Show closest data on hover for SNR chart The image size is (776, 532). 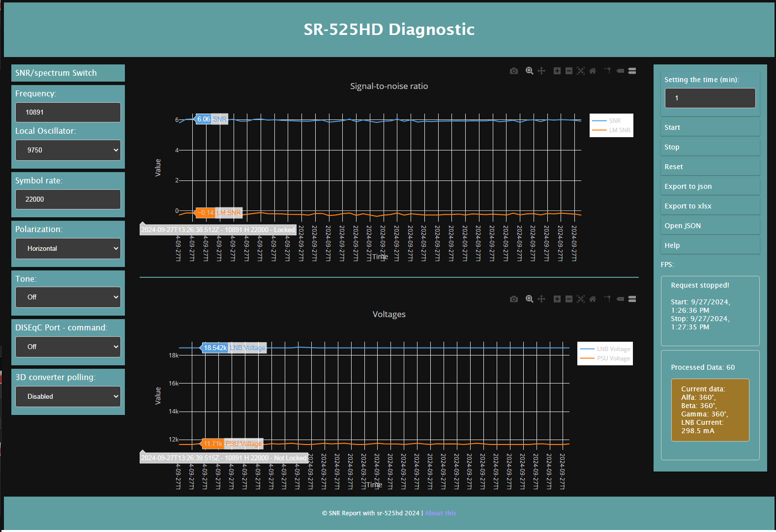(620, 71)
